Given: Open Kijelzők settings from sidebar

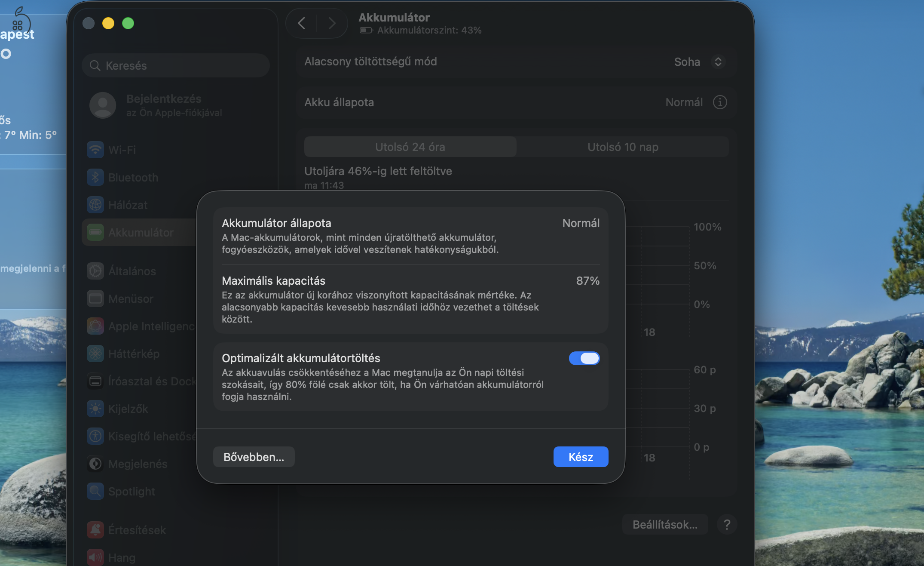Looking at the screenshot, I should [95, 409].
